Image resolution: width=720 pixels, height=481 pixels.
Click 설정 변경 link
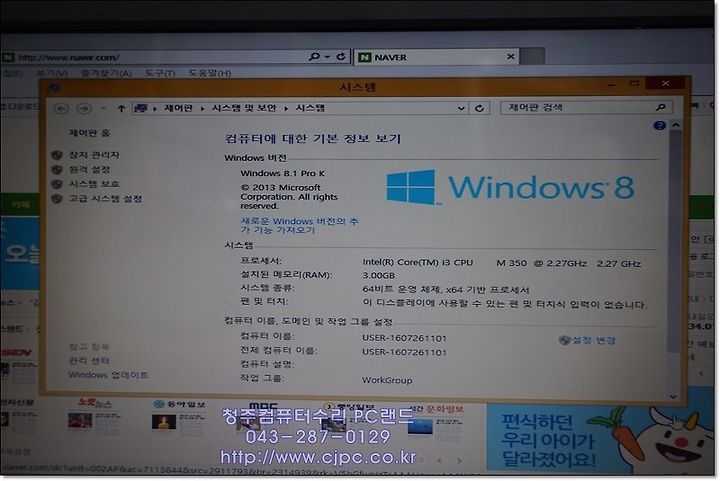593,341
